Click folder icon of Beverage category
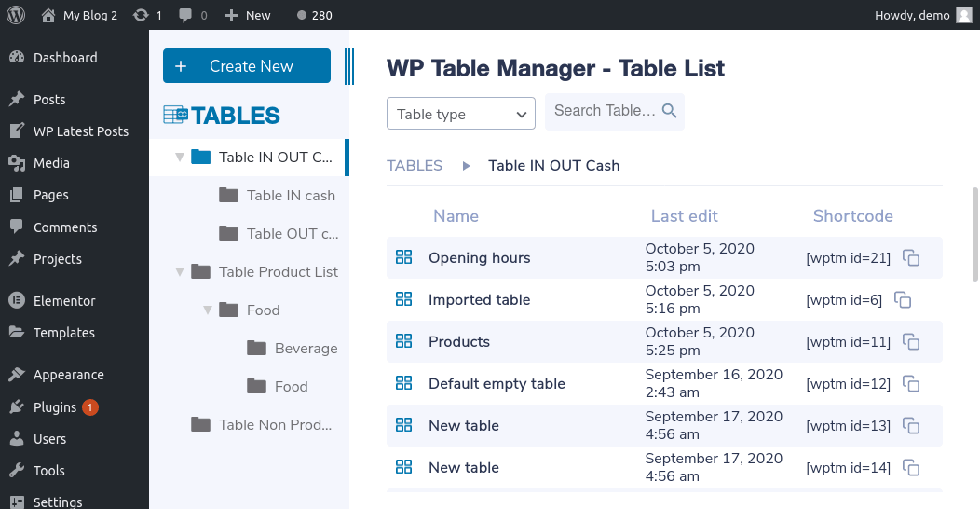The width and height of the screenshot is (980, 509). click(256, 348)
